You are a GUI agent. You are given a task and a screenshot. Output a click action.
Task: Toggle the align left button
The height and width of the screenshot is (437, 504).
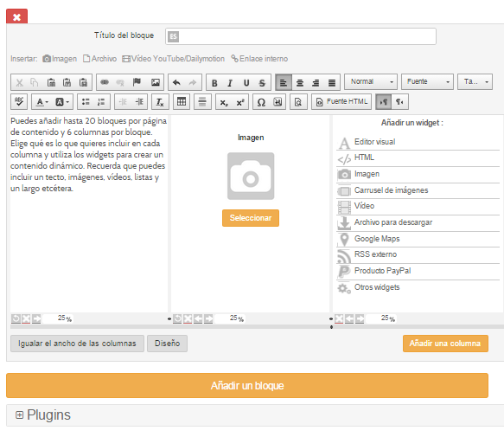pyautogui.click(x=284, y=82)
